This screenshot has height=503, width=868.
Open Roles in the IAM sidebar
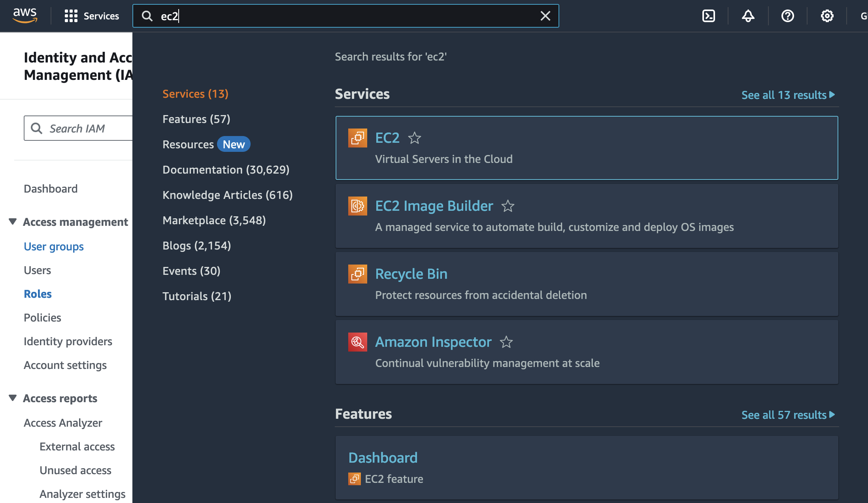coord(38,294)
